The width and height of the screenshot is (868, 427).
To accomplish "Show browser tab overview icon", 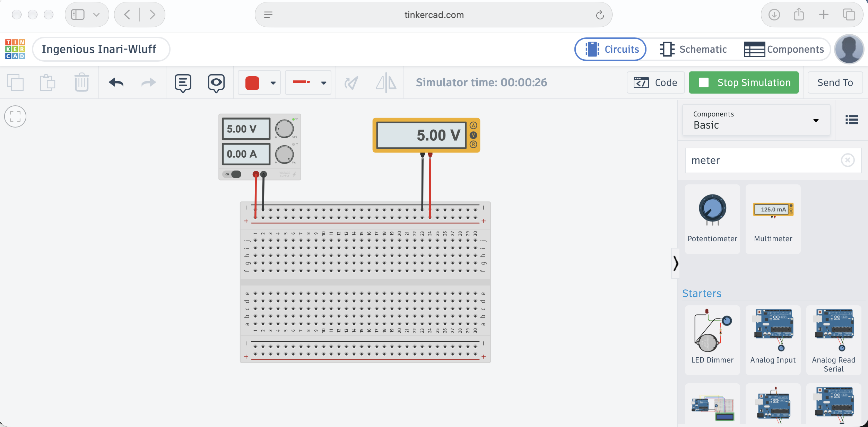I will (849, 15).
